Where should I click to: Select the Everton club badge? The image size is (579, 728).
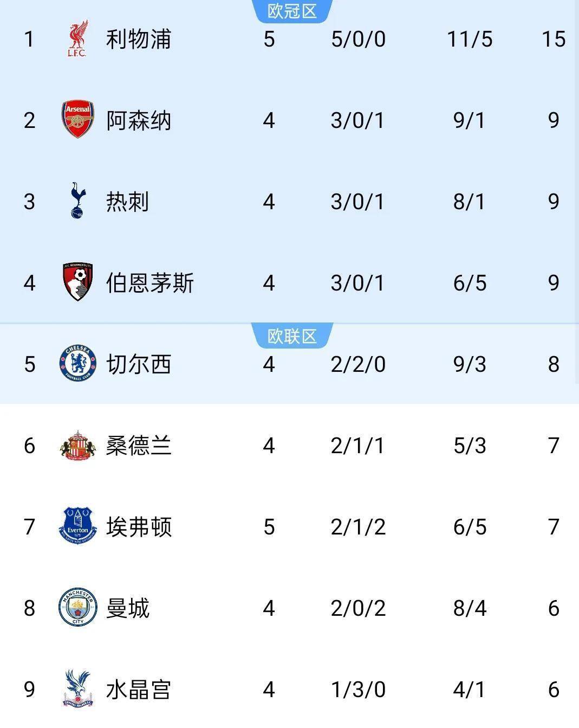[x=78, y=526]
